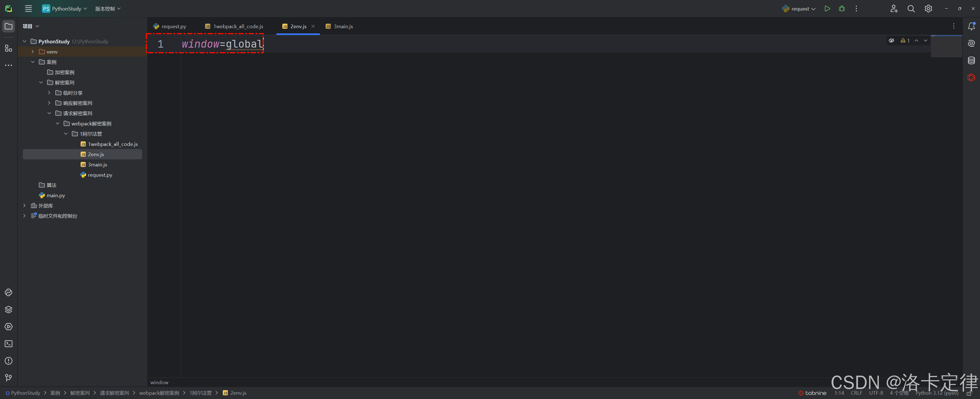
Task: Click the Python 3.12 interpreter status
Action: click(936, 393)
